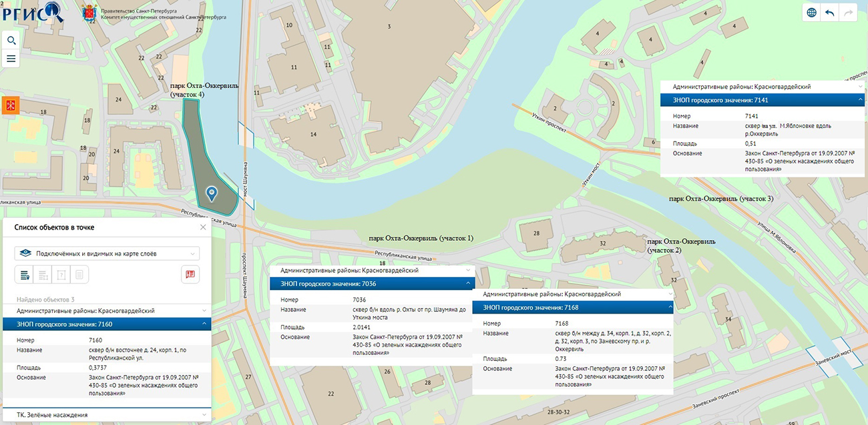
Task: Collapse the ЗНОП городского значения: 7141 section
Action: tap(762, 100)
